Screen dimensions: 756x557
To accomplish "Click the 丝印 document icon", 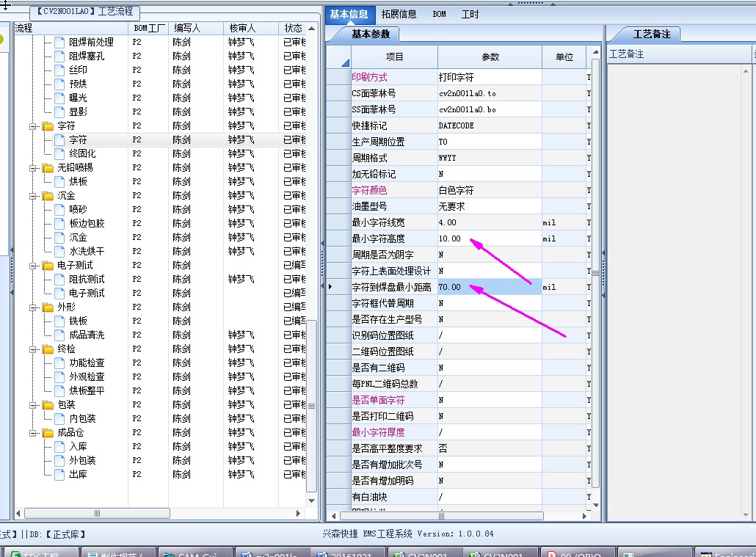I will (59, 70).
